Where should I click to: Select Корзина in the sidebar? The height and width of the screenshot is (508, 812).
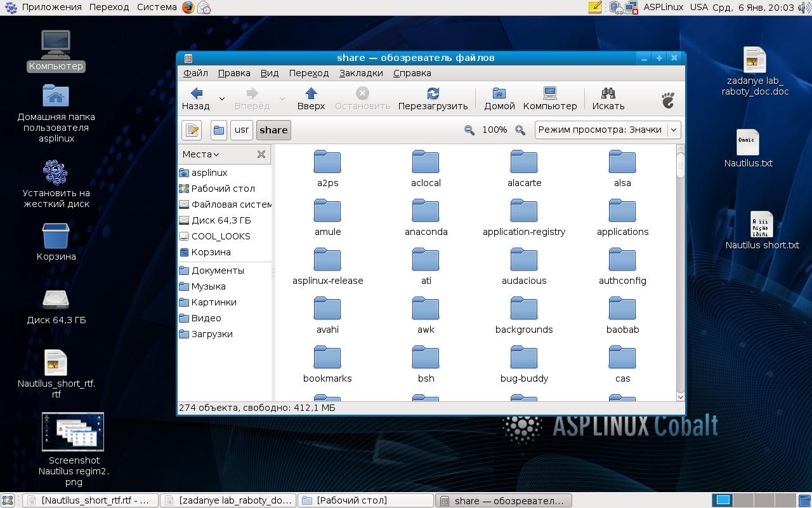tap(225, 252)
